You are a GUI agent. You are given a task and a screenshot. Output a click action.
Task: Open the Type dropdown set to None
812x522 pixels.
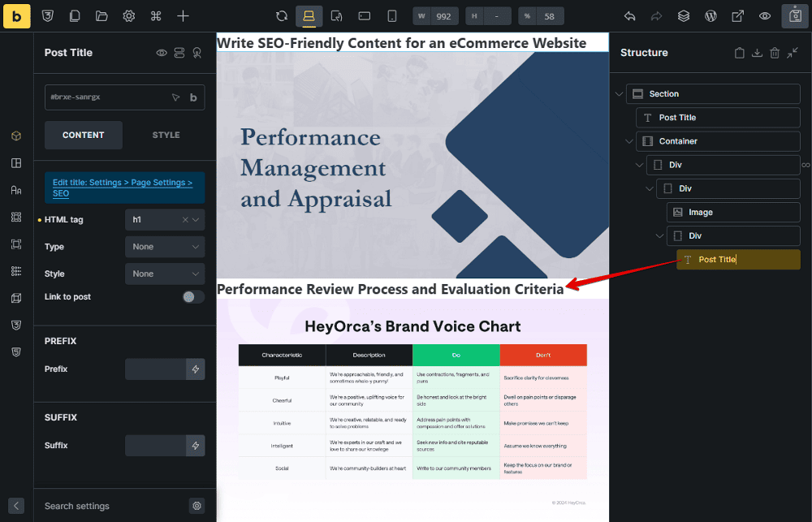pos(165,247)
